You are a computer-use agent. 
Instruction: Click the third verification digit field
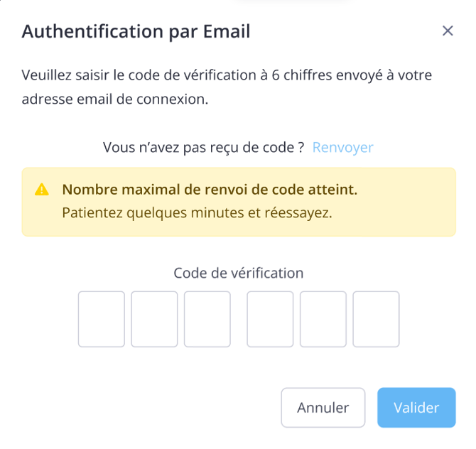[207, 319]
